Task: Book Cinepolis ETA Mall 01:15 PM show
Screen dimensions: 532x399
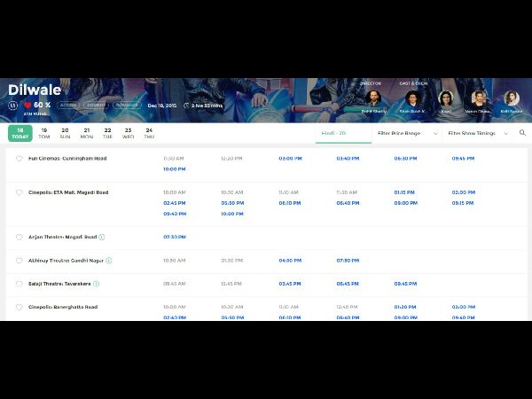Action: pyautogui.click(x=404, y=192)
